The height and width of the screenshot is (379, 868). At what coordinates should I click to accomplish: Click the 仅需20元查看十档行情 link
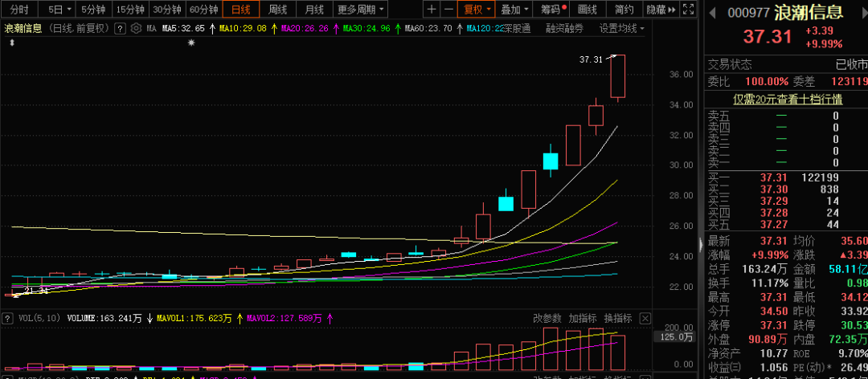point(788,100)
